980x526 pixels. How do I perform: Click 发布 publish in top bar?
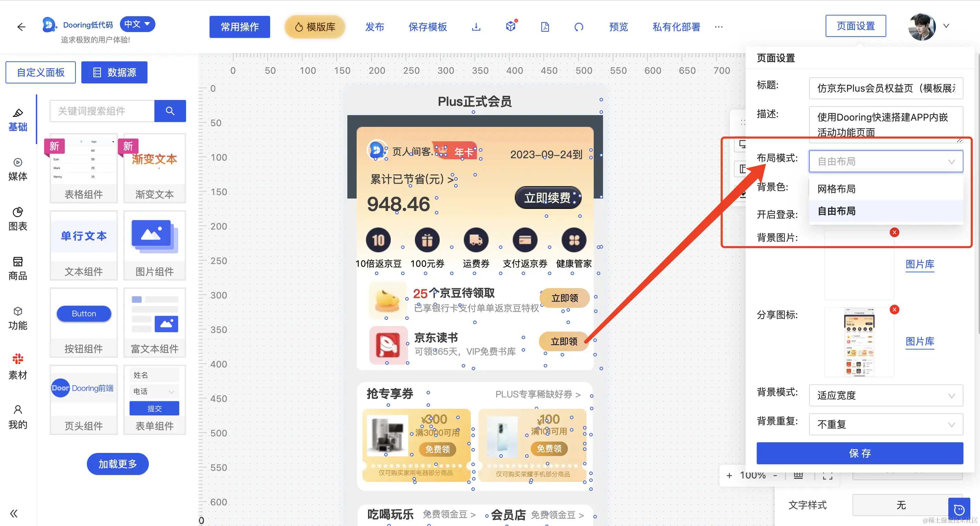click(374, 27)
